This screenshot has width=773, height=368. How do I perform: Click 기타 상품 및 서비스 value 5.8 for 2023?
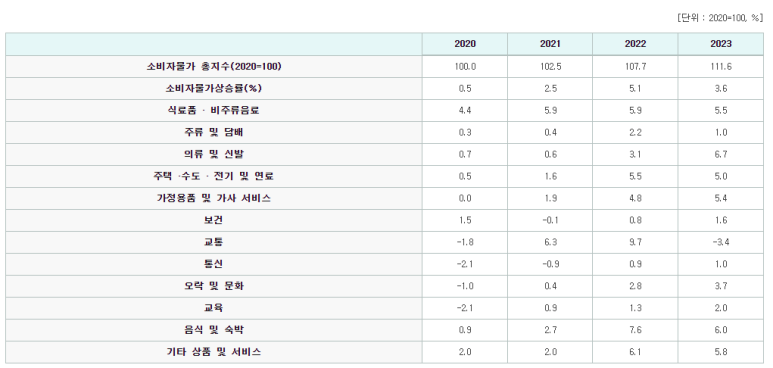(x=721, y=352)
